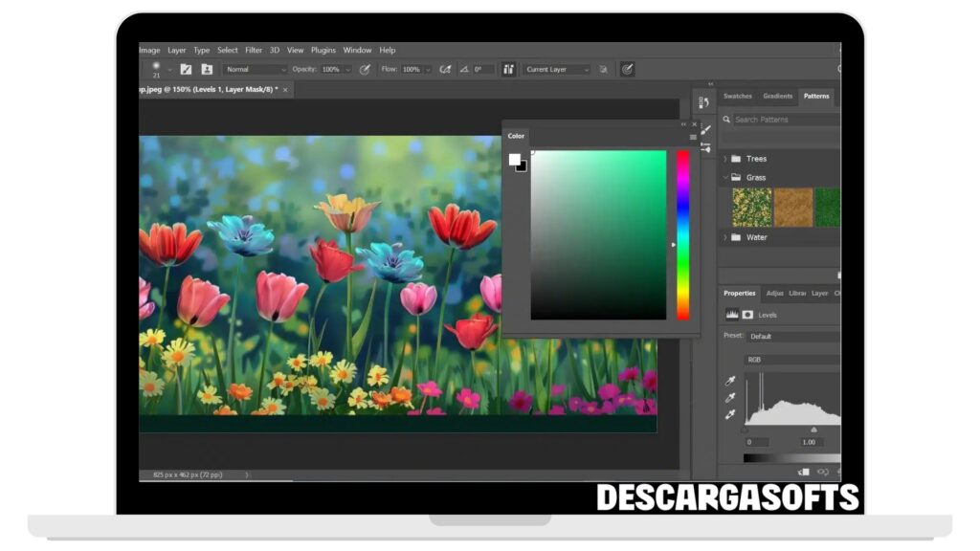
Task: Toggle pressure for opacity icon
Action: (x=365, y=69)
